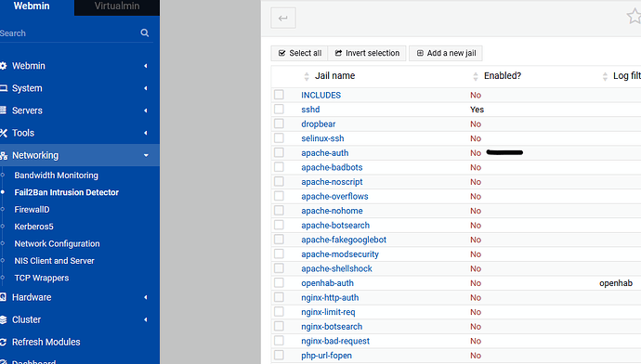Click the Refresh Modules icon
Image resolution: width=641 pixels, height=364 pixels.
(4, 342)
